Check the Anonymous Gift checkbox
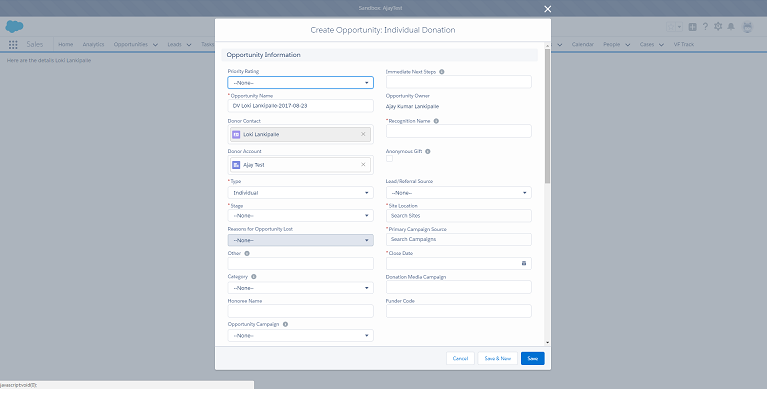This screenshot has height=416, width=768. [389, 159]
